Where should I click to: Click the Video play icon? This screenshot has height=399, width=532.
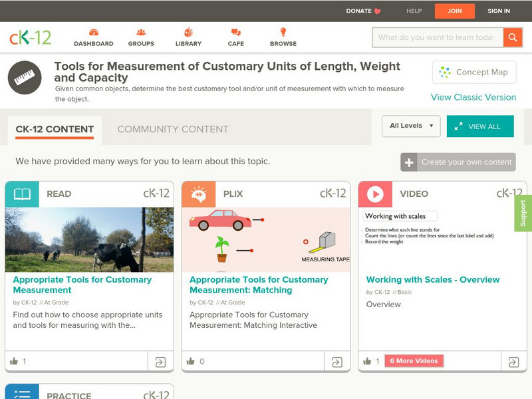[375, 194]
